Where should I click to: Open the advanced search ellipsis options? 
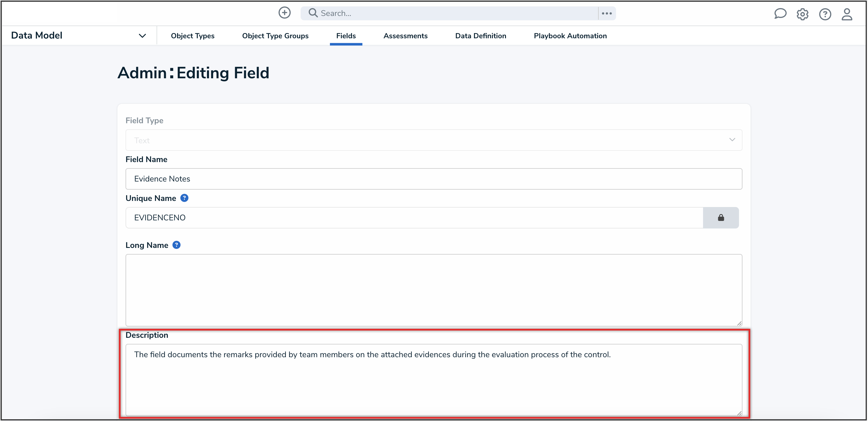(x=606, y=13)
